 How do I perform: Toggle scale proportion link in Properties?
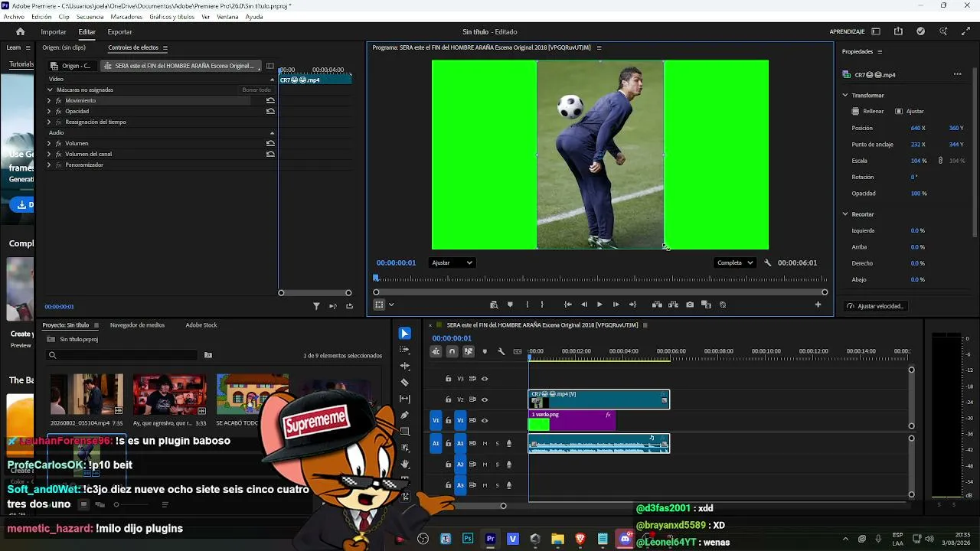click(x=941, y=161)
